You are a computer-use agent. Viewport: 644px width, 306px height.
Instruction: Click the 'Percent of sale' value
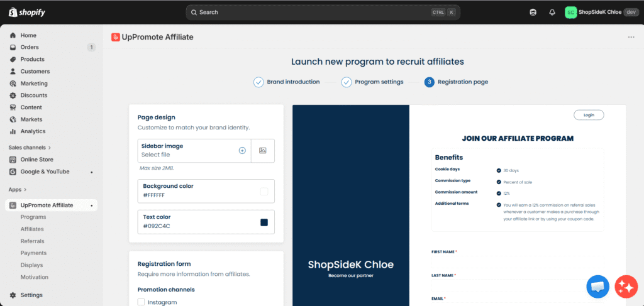518,182
